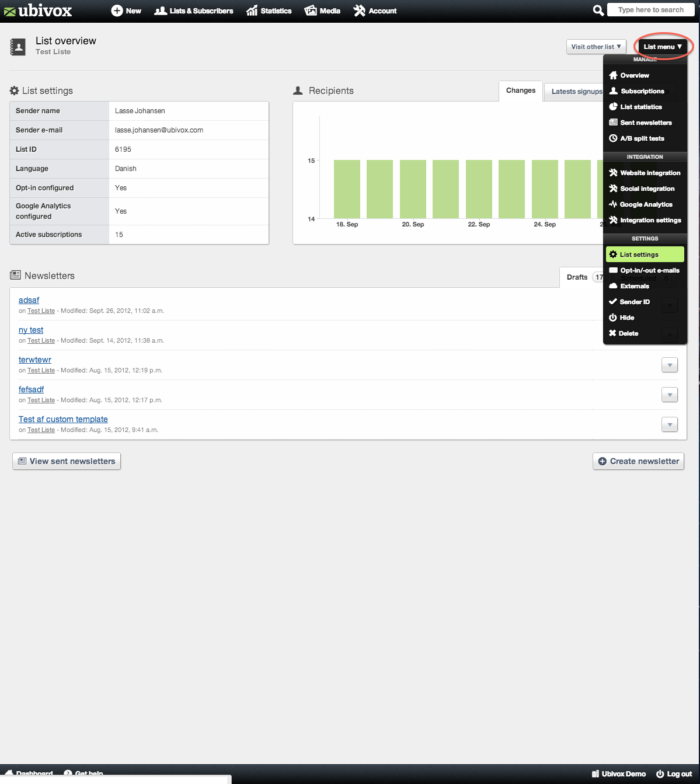Open the Media menu
The width and height of the screenshot is (700, 784).
[x=322, y=11]
